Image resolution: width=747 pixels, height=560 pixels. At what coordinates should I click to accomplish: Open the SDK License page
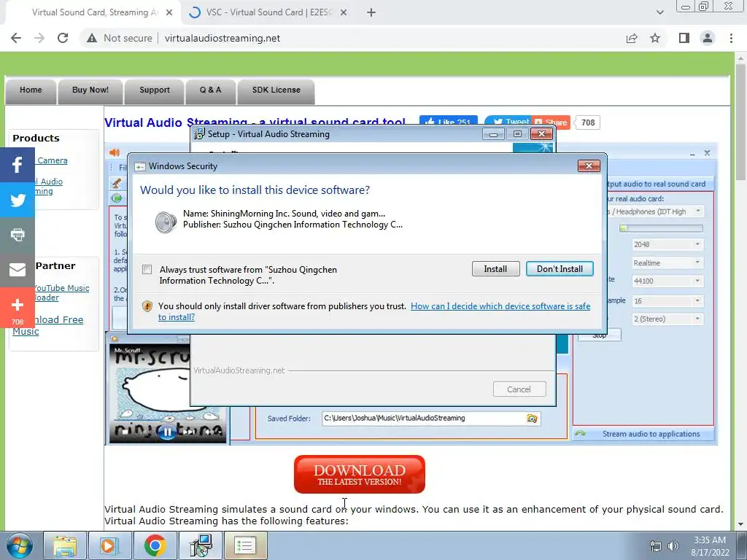pos(276,90)
